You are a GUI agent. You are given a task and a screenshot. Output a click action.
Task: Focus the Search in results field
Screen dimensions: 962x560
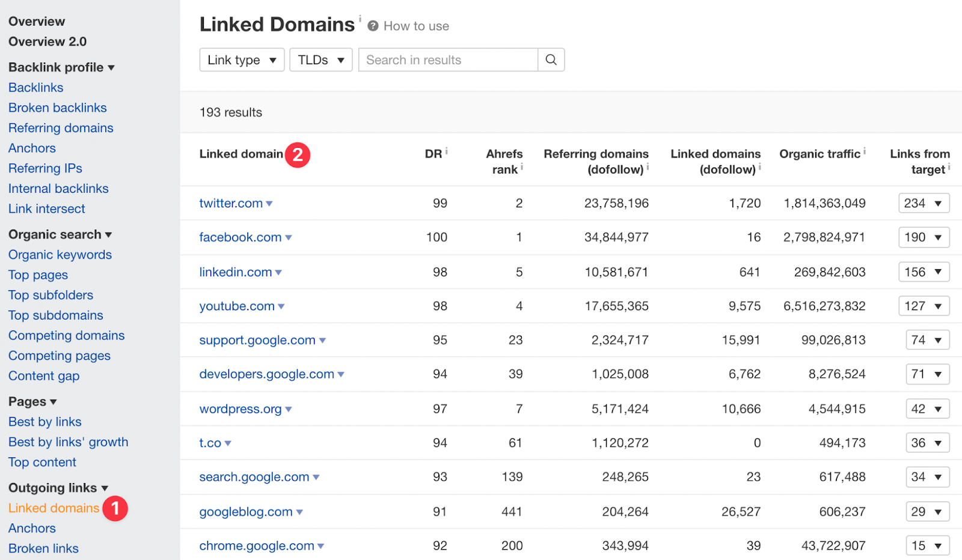[x=448, y=60]
